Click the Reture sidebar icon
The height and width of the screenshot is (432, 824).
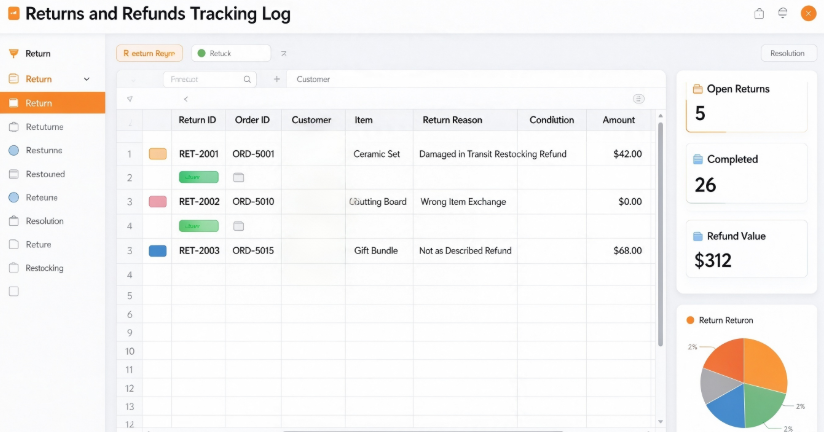(x=14, y=244)
